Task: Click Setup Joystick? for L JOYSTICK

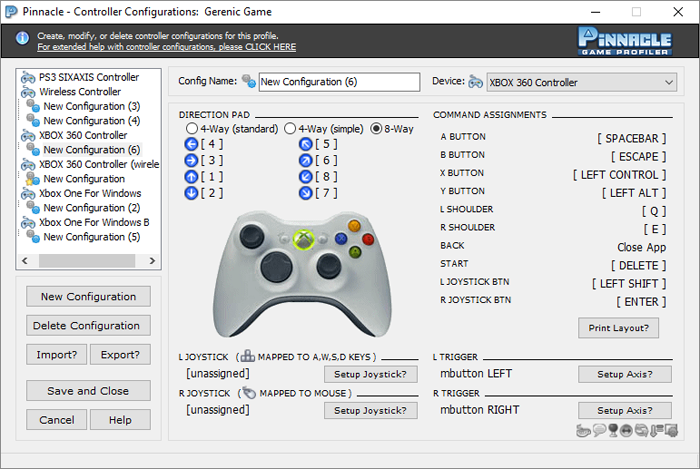Action: pos(371,374)
